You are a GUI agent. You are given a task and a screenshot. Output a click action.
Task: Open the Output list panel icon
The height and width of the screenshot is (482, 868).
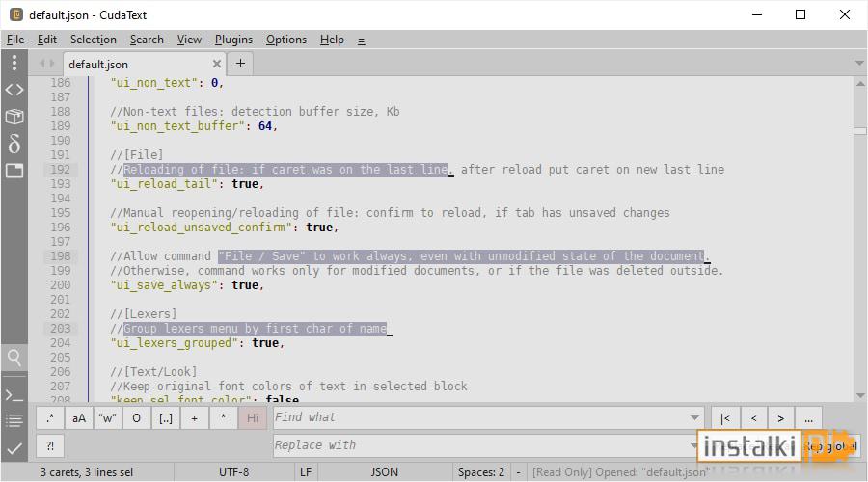(14, 421)
